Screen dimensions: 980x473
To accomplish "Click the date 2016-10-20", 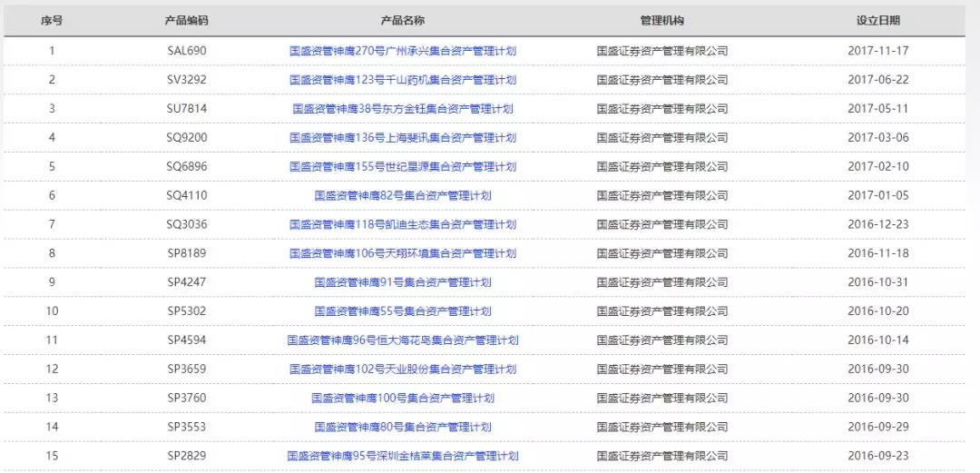I will (x=878, y=311).
